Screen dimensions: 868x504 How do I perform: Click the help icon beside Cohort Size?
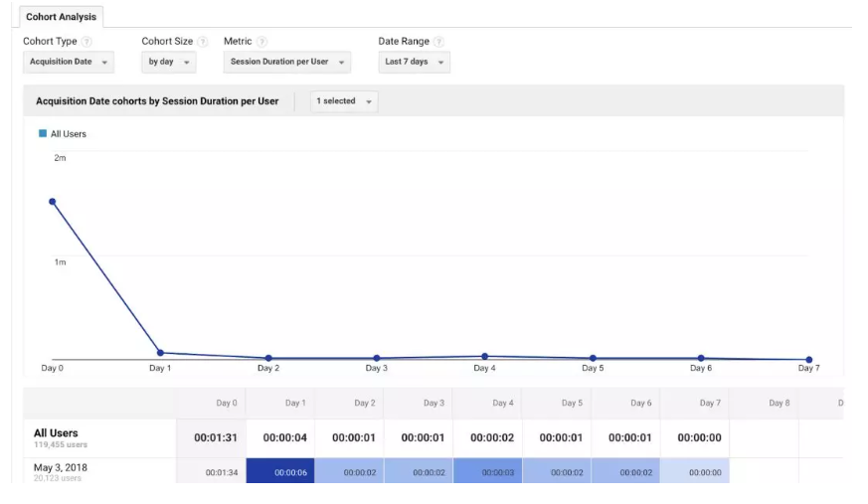coord(203,42)
